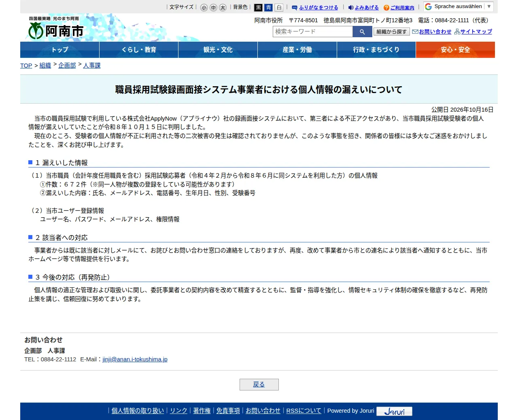Open 人事課 breadcrumb link
518x420 pixels.
[x=92, y=66]
